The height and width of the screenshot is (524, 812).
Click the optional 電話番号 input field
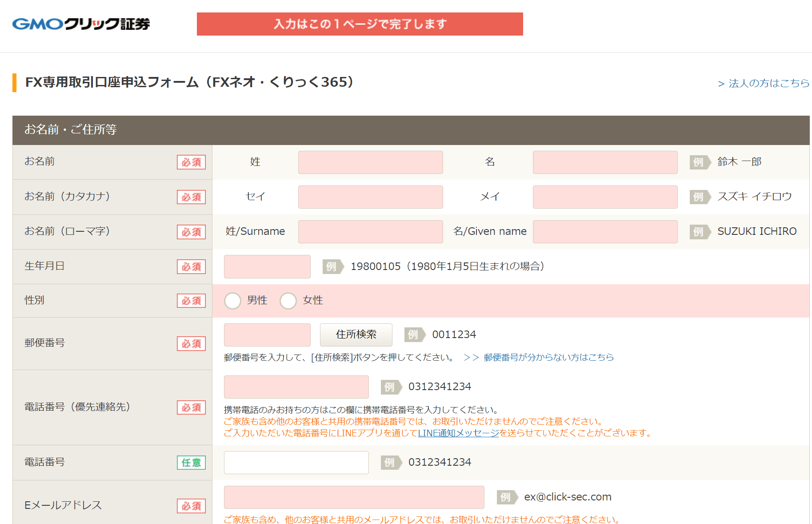pyautogui.click(x=296, y=463)
